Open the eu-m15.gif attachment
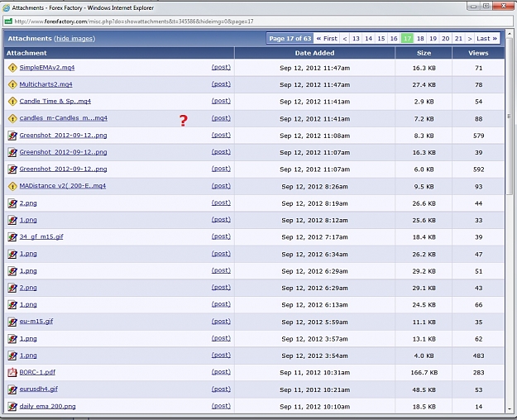The width and height of the screenshot is (517, 420). point(36,322)
